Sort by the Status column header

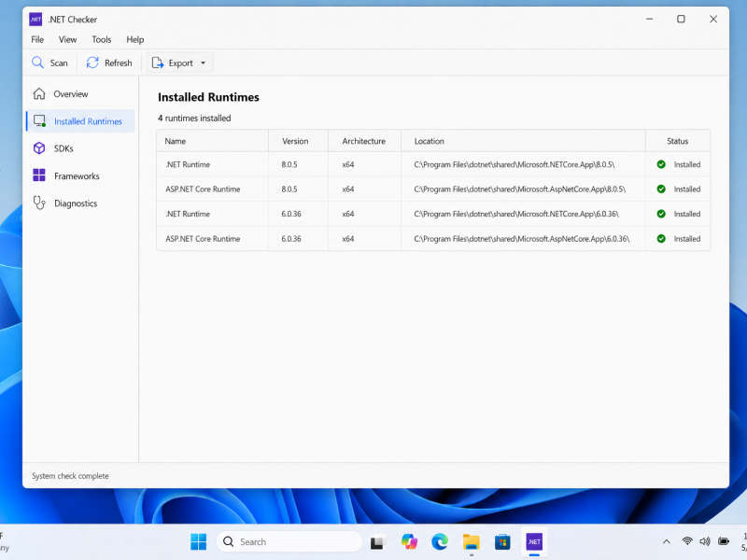(x=678, y=141)
